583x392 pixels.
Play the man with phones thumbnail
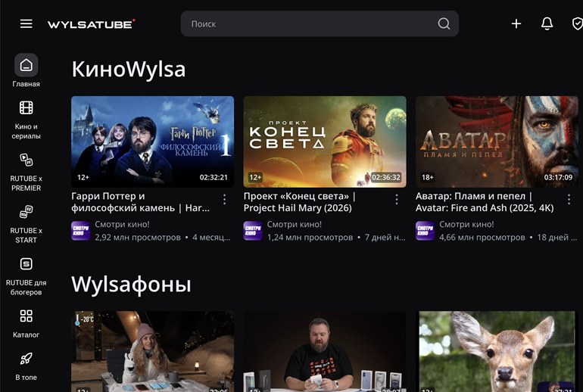pos(325,351)
